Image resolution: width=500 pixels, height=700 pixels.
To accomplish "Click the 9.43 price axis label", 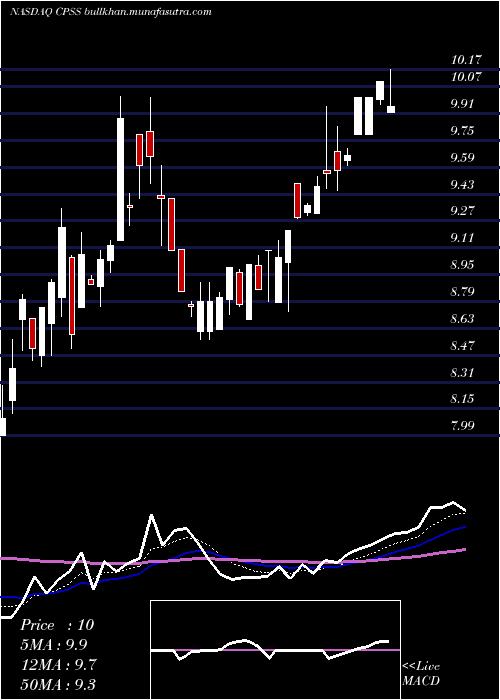I will click(462, 184).
